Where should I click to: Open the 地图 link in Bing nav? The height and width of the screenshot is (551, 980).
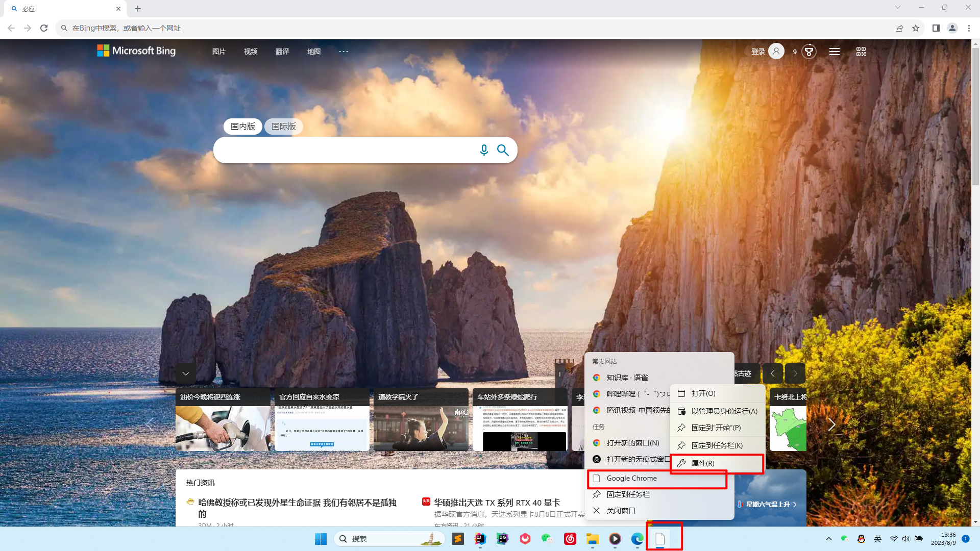pos(314,52)
